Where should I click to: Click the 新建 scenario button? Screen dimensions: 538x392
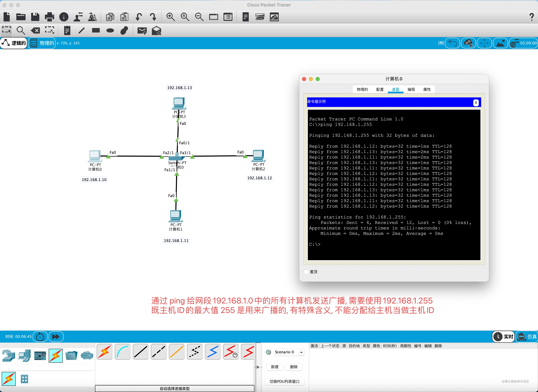coord(274,367)
